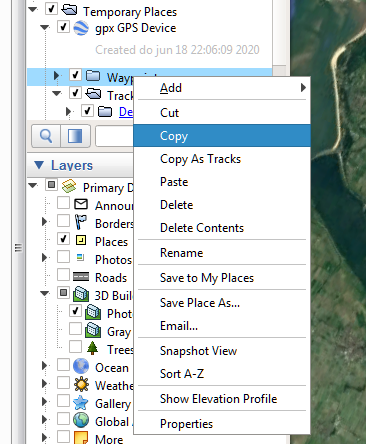
Task: Choose Cut from the context menu
Action: 222,113
